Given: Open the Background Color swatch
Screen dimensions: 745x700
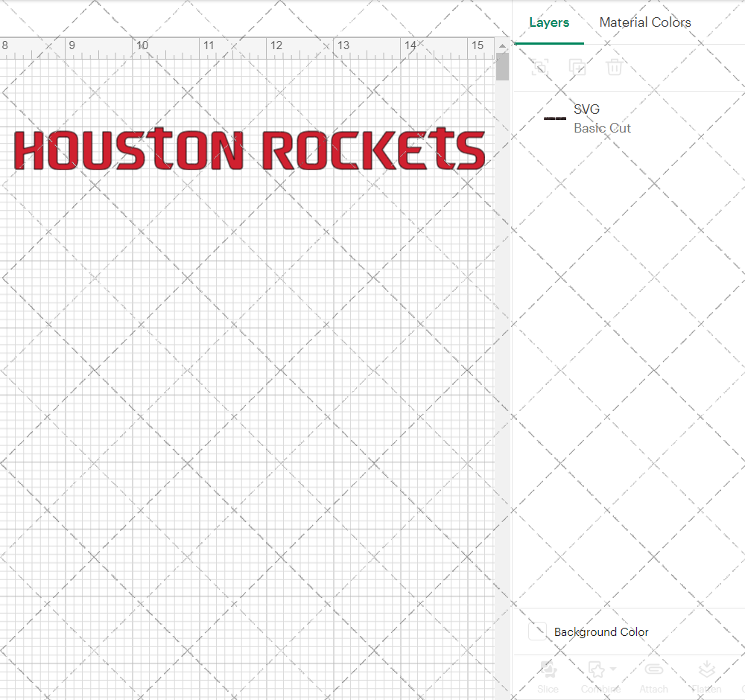Looking at the screenshot, I should pos(537,631).
